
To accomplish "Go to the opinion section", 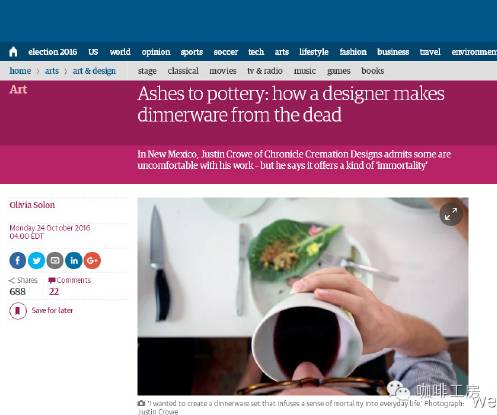I will coord(156,52).
